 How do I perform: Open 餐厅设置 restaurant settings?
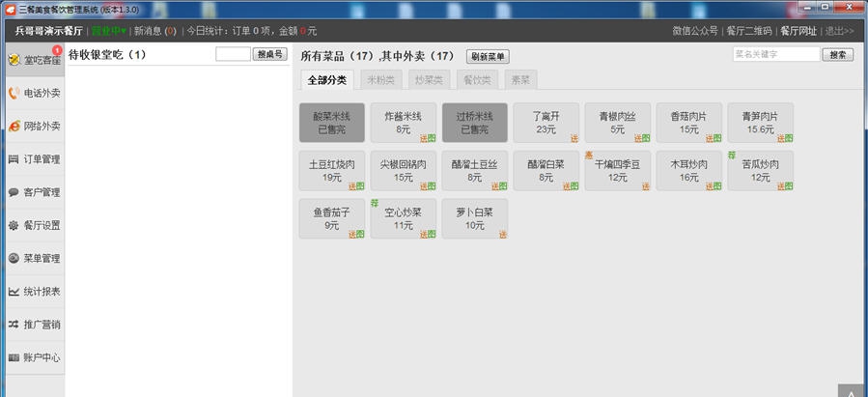point(33,225)
